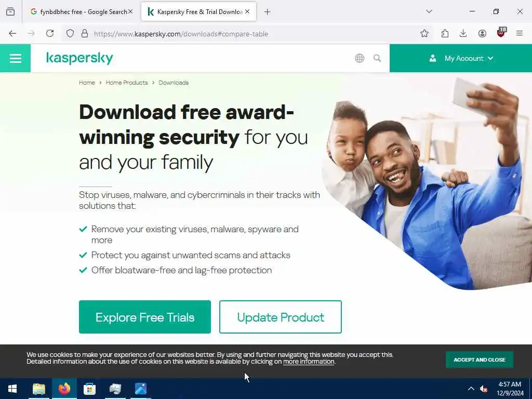Click the Update Product button
Viewport: 532px width, 399px height.
280,317
